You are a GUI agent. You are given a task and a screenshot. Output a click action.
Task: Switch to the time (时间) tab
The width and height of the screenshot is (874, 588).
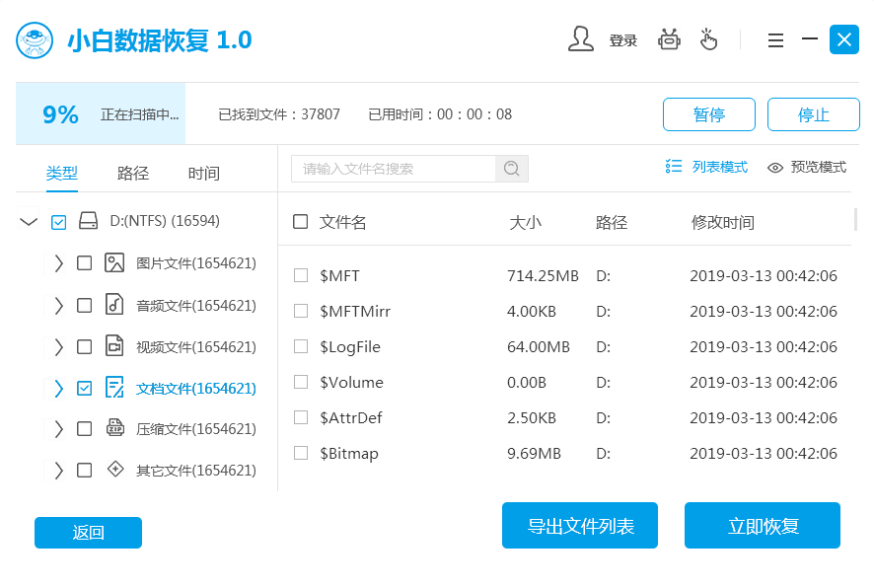point(204,174)
